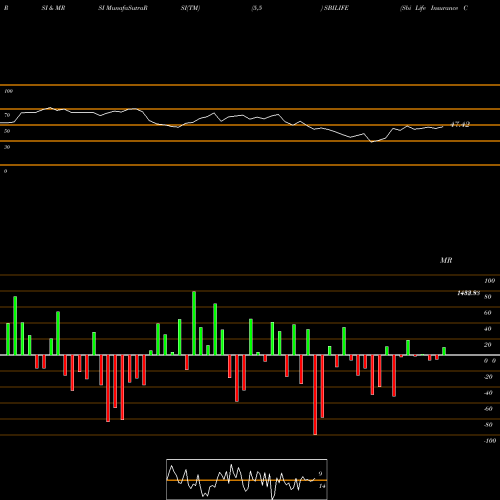The image size is (500, 500).
Task: Click the RSI 100 axis label
Action: coord(8,91)
